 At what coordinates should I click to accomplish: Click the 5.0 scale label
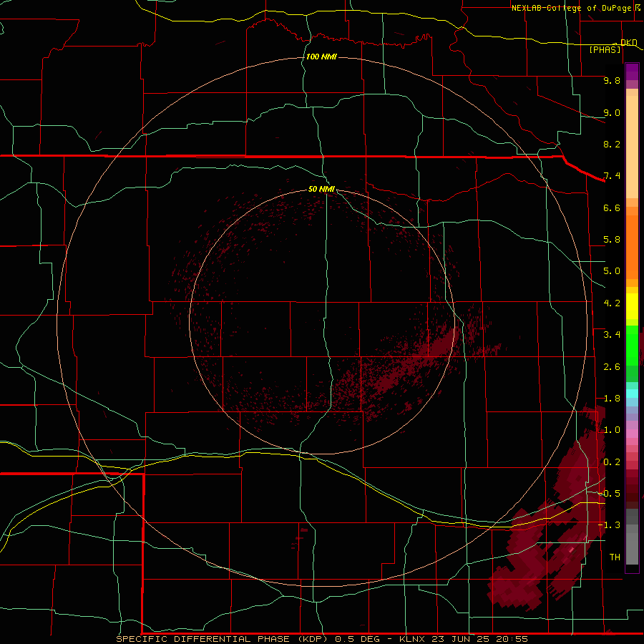point(612,271)
